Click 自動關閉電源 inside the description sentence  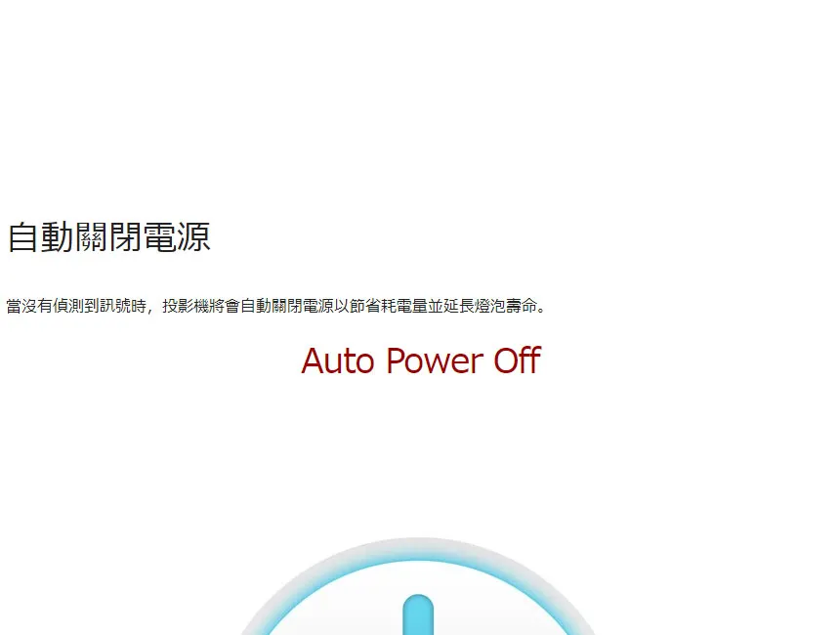287,306
